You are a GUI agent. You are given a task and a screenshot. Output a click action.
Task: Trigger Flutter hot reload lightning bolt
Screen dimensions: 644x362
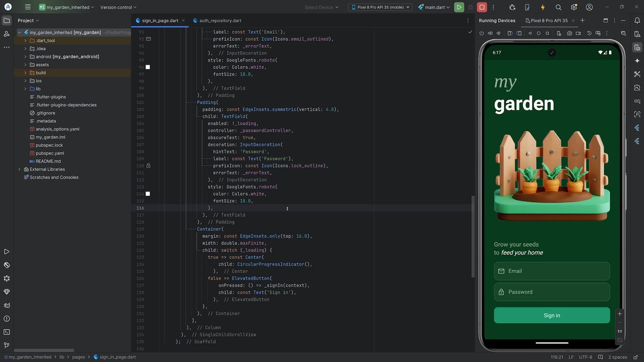coord(543,8)
